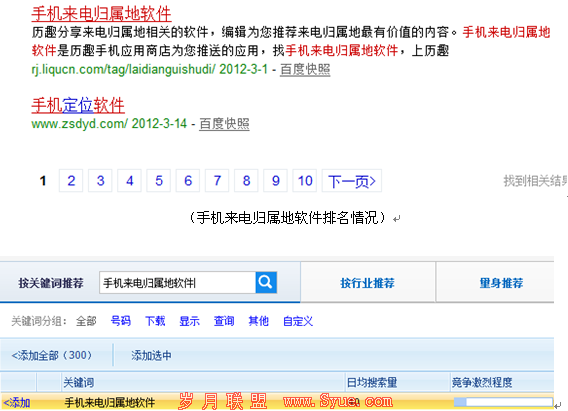
Task: Click 下一页> next page button
Action: click(352, 181)
